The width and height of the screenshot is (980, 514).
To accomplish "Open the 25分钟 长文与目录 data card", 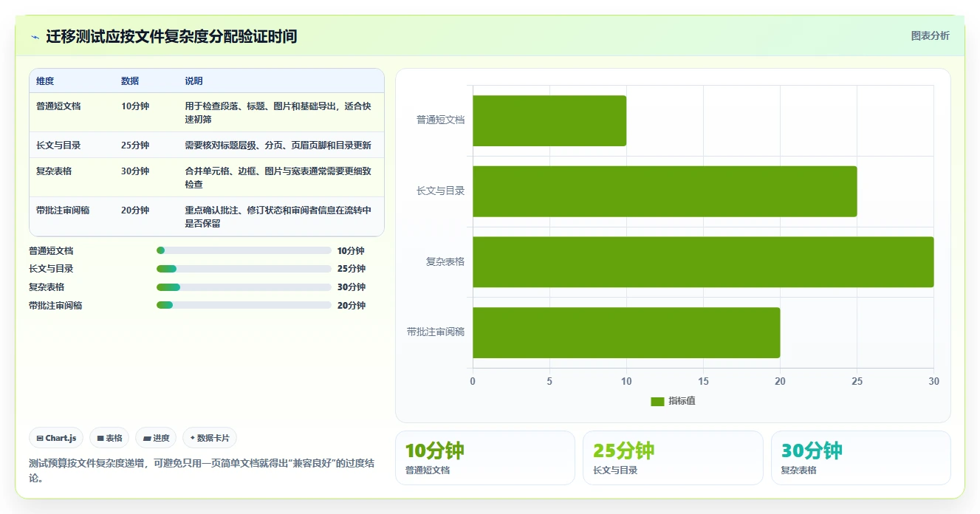I will pos(673,458).
